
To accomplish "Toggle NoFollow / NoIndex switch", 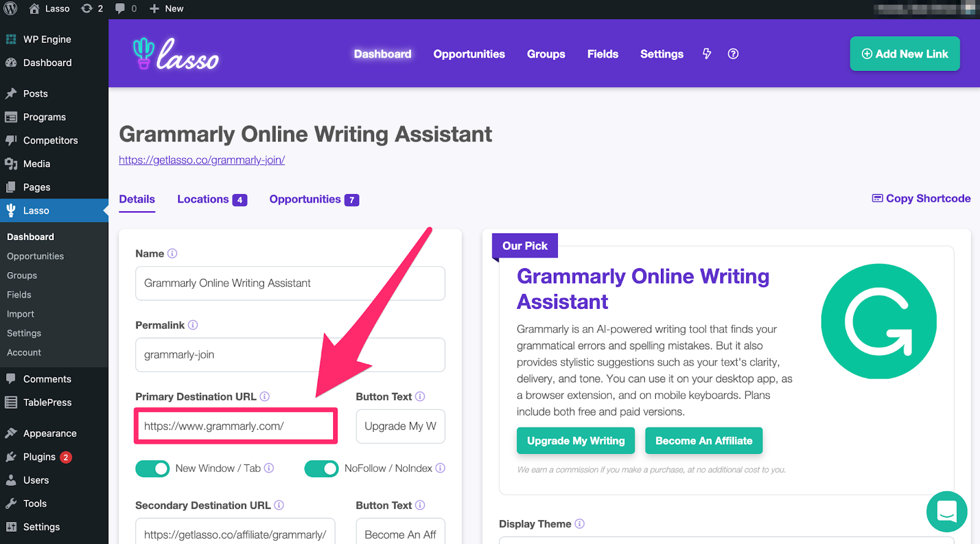I will click(322, 469).
